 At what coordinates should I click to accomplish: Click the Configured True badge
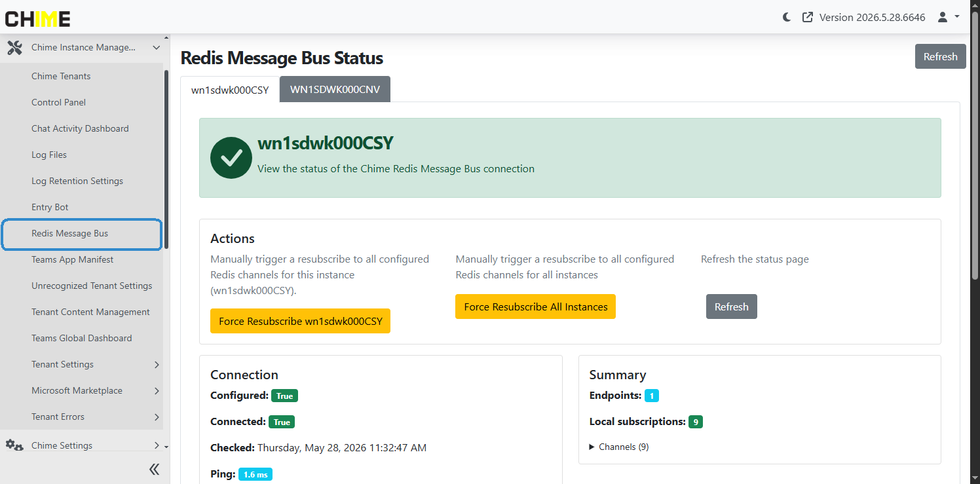pyautogui.click(x=284, y=396)
